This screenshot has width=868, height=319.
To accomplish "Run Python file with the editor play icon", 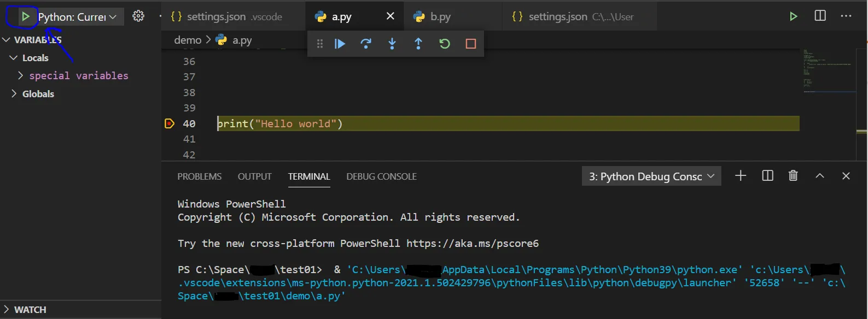I will pyautogui.click(x=793, y=16).
